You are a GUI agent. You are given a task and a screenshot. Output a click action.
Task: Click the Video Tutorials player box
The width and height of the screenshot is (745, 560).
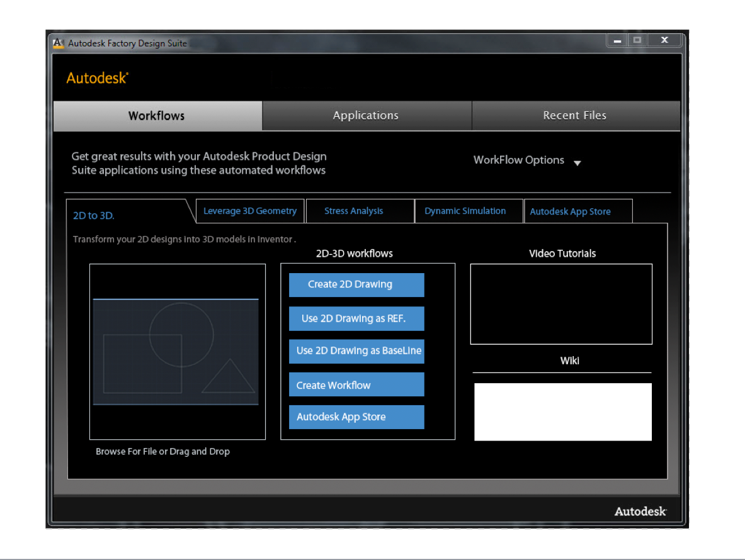click(x=561, y=304)
